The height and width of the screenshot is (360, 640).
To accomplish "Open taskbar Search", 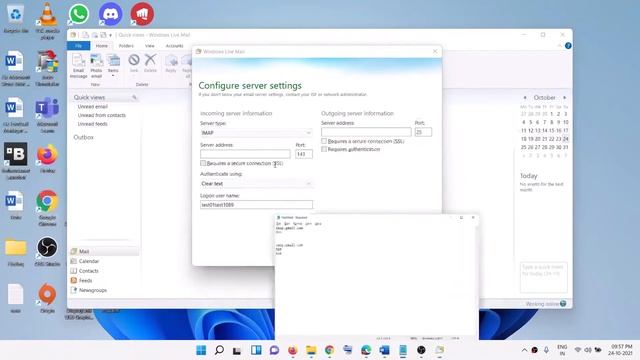I will pos(219,350).
